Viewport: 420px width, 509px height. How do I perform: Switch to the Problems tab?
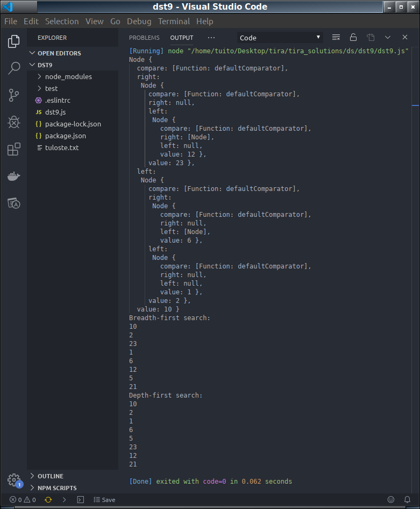144,38
